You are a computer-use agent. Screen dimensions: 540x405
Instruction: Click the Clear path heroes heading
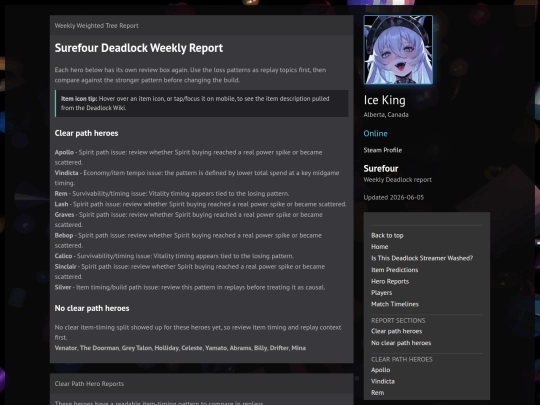(x=86, y=133)
